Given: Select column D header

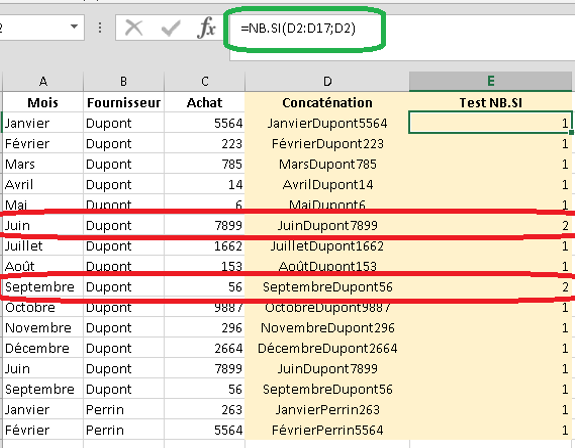Looking at the screenshot, I should coord(327,81).
